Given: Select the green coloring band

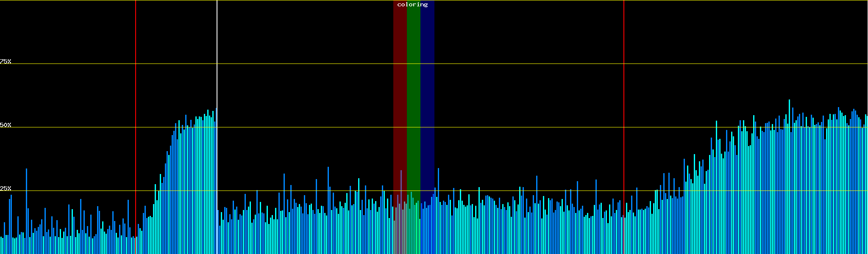Looking at the screenshot, I should [413, 85].
